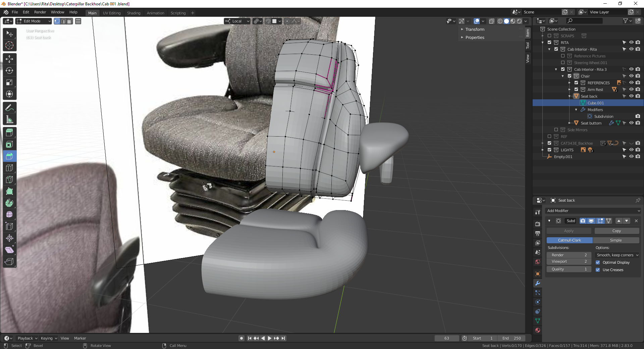Open the Local transform orientation dropdown
Viewport: 644px width, 349px height.
(237, 21)
